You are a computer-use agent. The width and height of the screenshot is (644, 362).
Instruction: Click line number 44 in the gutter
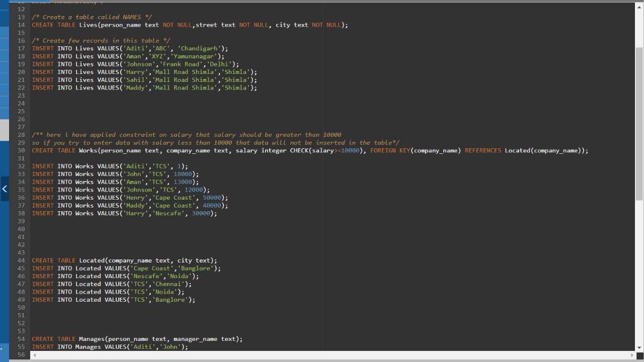(x=21, y=260)
